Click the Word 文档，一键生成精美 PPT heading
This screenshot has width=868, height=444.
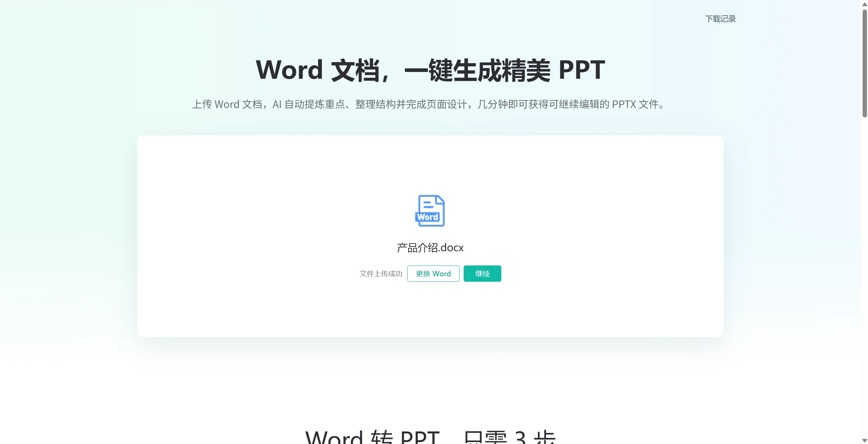tap(430, 70)
